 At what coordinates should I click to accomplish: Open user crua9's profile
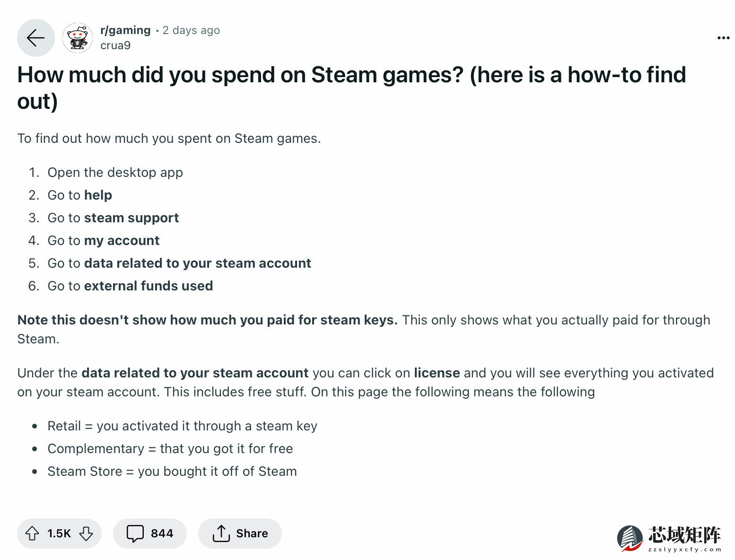115,45
